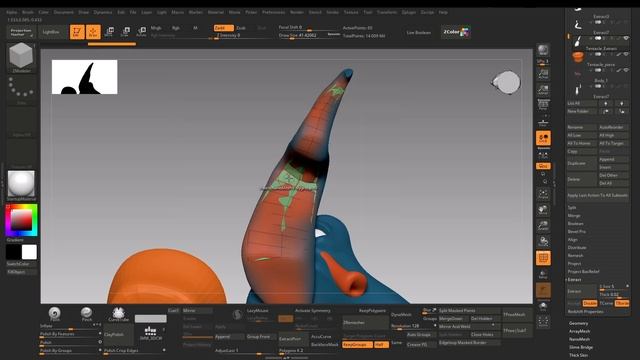This screenshot has height=360, width=640.
Task: Select the CurveTube brush icon
Action: click(118, 314)
